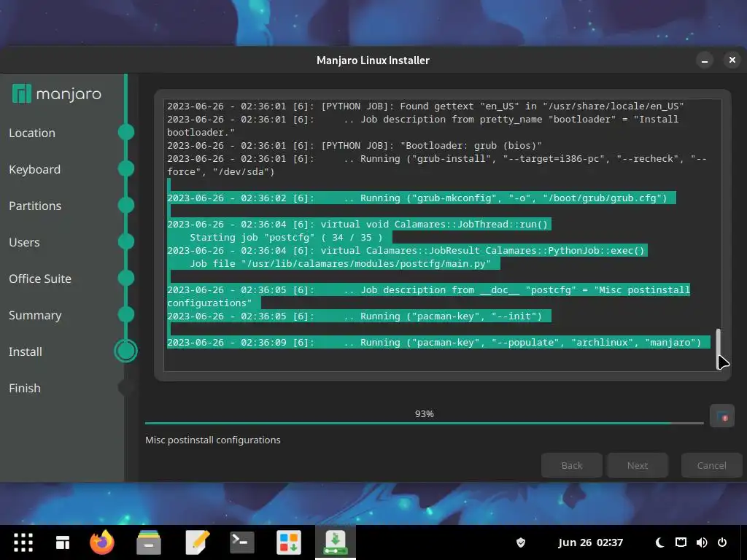Select the Summary step in sidebar
Screen dimensions: 747x560
(35, 315)
